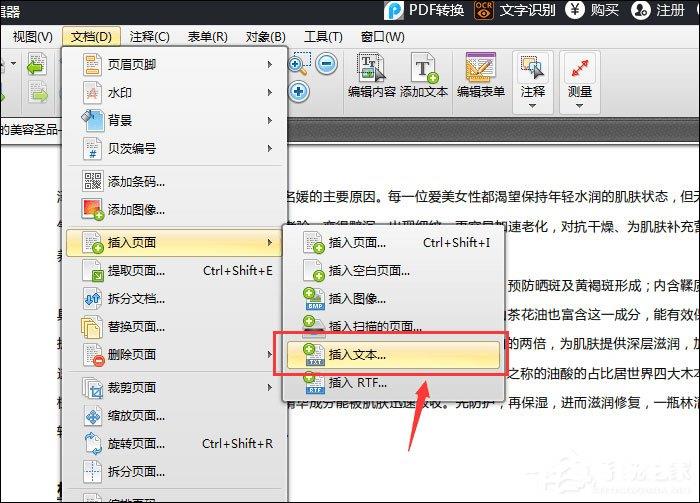Select the 编辑内容 tool
This screenshot has height=503, width=700.
tap(371, 76)
